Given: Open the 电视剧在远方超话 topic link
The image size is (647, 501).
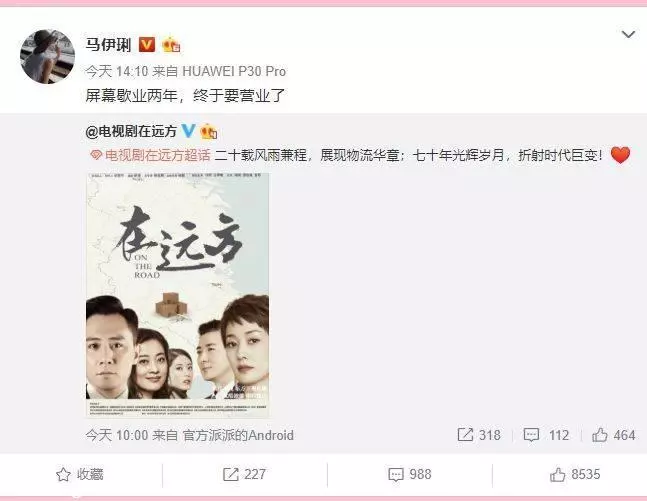Looking at the screenshot, I should (x=157, y=155).
